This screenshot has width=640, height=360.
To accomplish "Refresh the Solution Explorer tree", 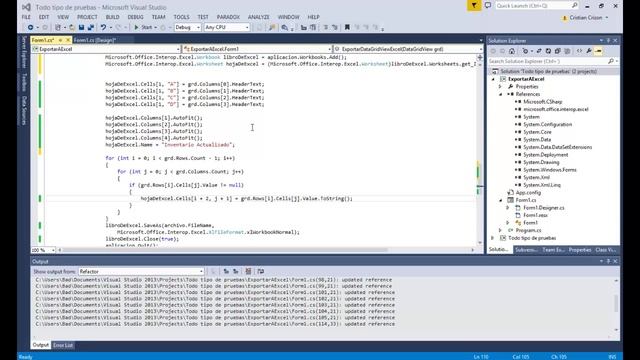I will pos(548,51).
